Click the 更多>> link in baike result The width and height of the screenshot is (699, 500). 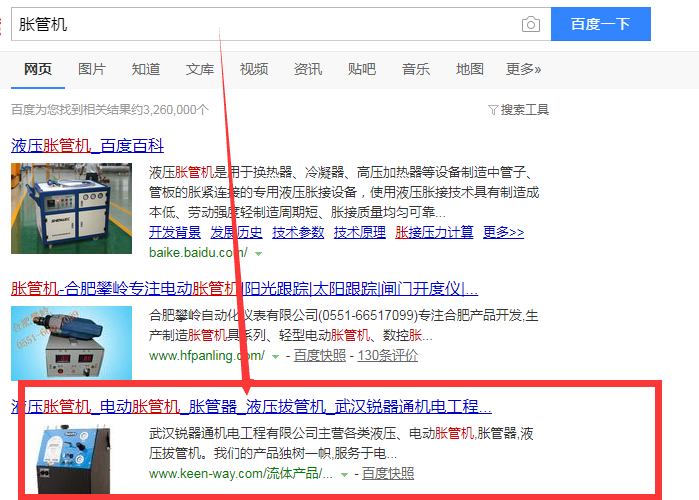pyautogui.click(x=503, y=232)
